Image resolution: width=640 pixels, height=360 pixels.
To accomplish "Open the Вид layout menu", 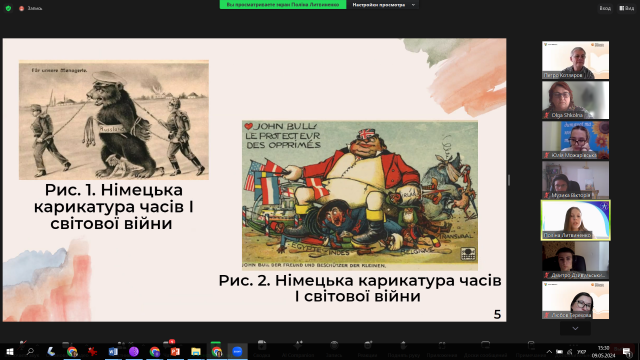I will pos(627,8).
